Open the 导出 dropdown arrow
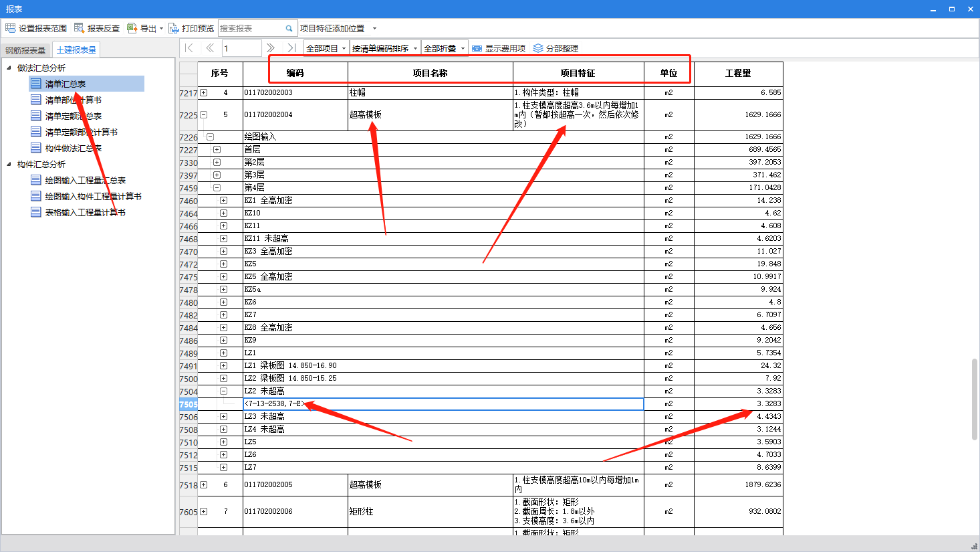The width and height of the screenshot is (980, 552). [161, 28]
